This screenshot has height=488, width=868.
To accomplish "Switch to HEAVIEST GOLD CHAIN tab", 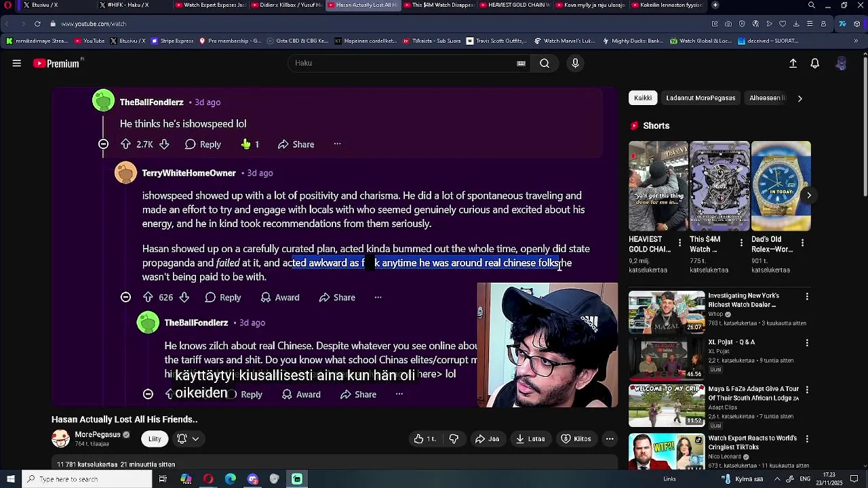I will point(515,5).
